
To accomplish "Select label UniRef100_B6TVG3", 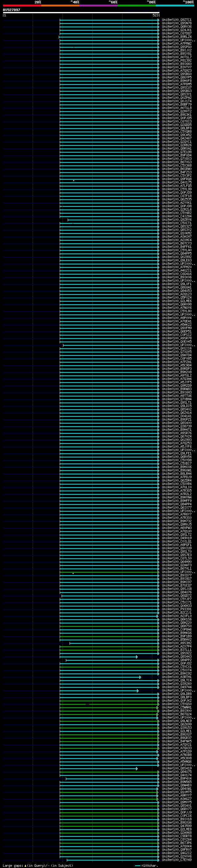I will [177, 162].
